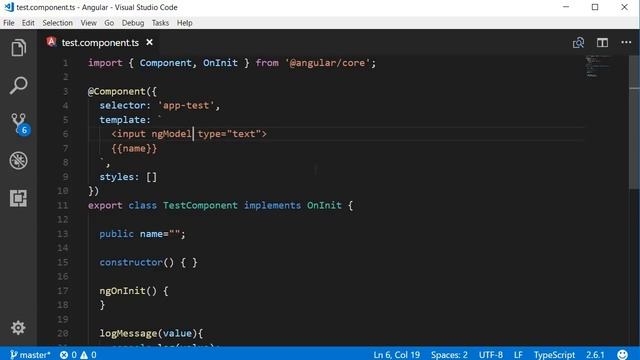Change indentation via Spaces: 2
The width and height of the screenshot is (640, 360).
click(449, 354)
